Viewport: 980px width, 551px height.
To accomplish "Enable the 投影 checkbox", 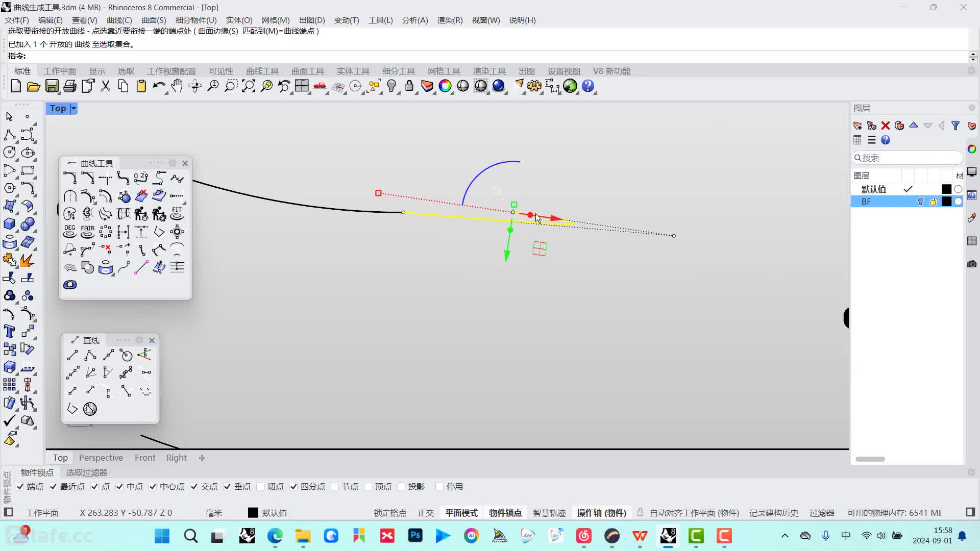I will coord(401,487).
